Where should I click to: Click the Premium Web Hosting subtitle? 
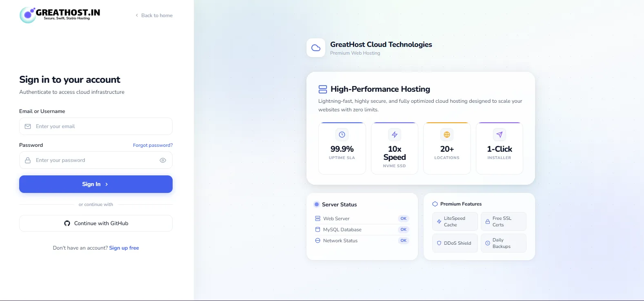click(355, 53)
